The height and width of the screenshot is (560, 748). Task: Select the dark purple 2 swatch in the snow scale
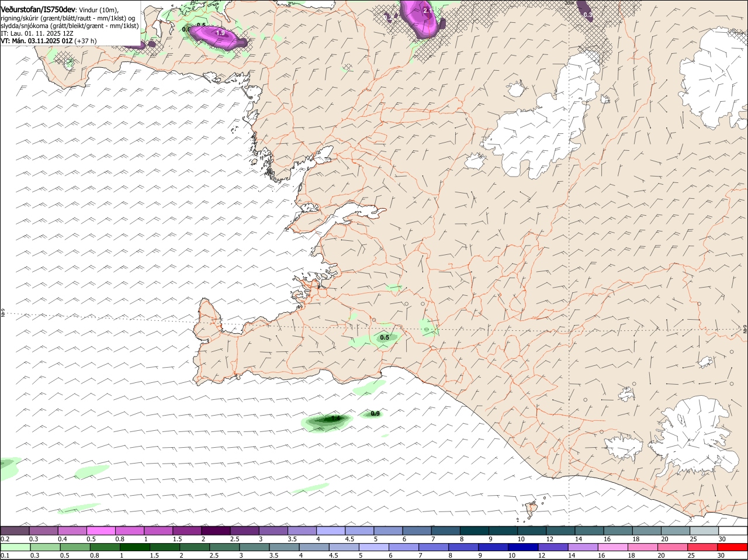point(215,531)
